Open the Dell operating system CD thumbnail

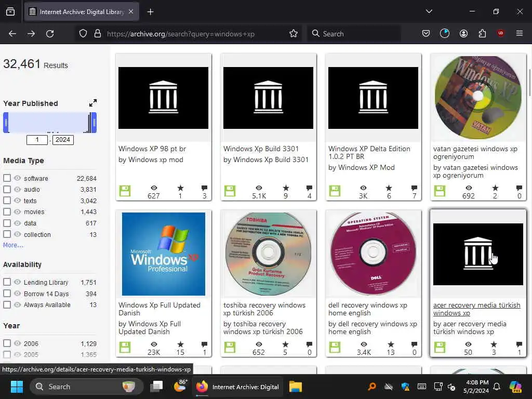(x=373, y=254)
